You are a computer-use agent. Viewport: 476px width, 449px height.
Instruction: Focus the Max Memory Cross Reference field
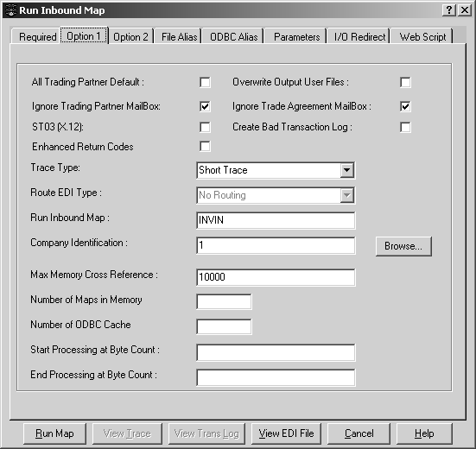pos(276,277)
